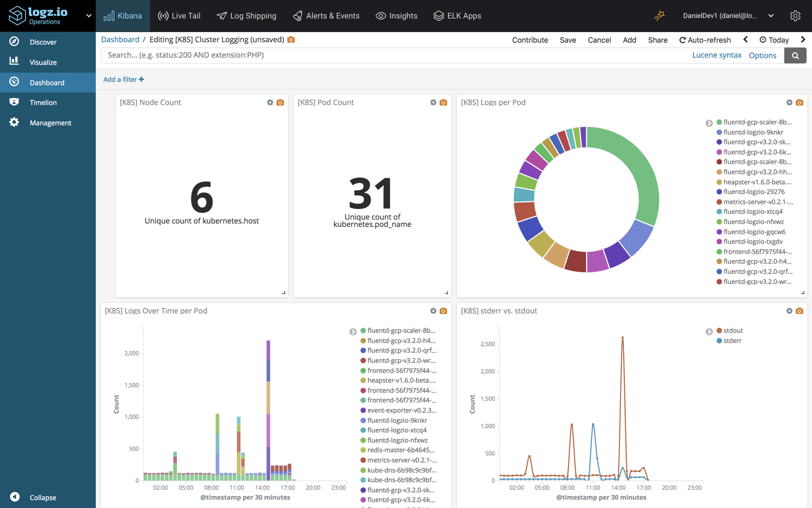Click the stderr color swatch in the legend
Screen dimensions: 812x508
tap(718, 341)
